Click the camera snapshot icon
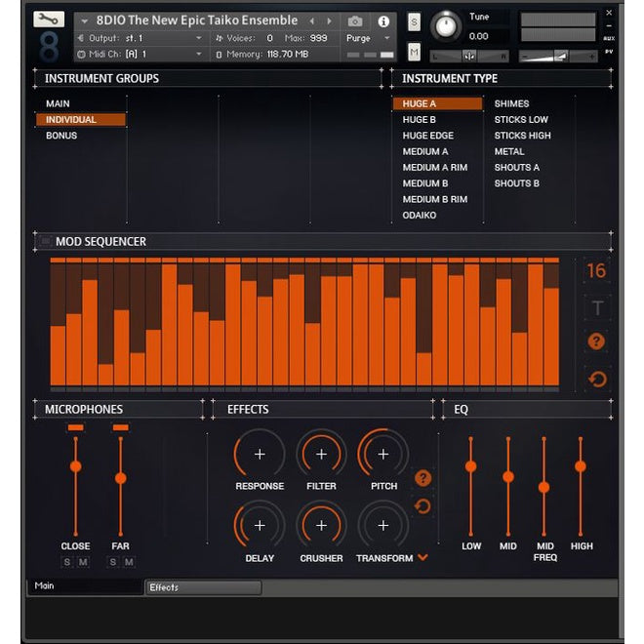This screenshot has height=644, width=644. (x=355, y=21)
